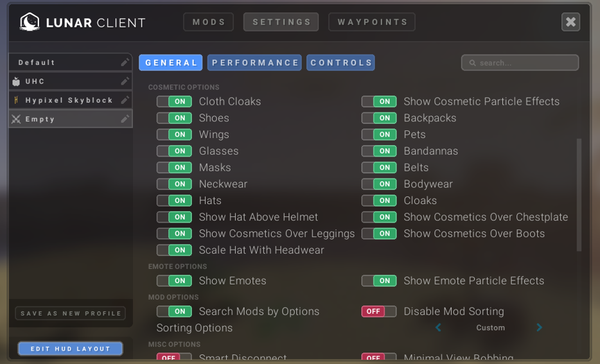Turn off Search Mods by Options
The height and width of the screenshot is (364, 600).
click(x=174, y=311)
